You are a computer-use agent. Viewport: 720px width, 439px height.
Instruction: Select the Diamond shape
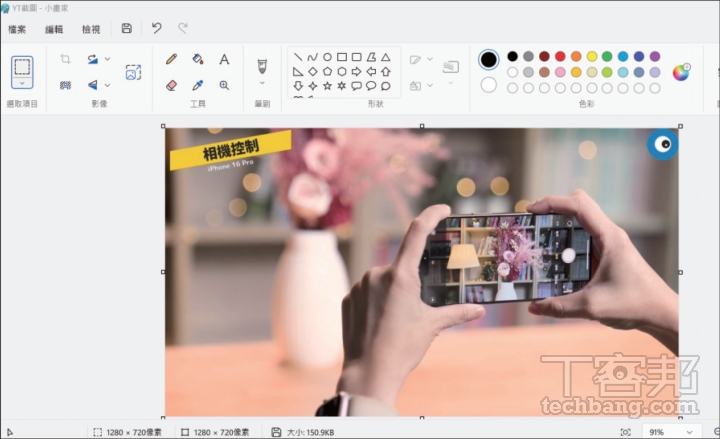(x=313, y=72)
